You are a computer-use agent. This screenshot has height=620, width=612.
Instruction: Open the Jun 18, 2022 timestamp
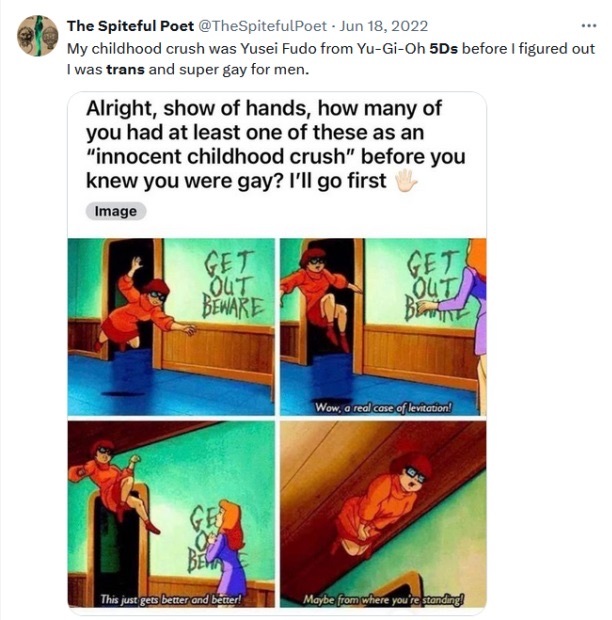point(383,26)
